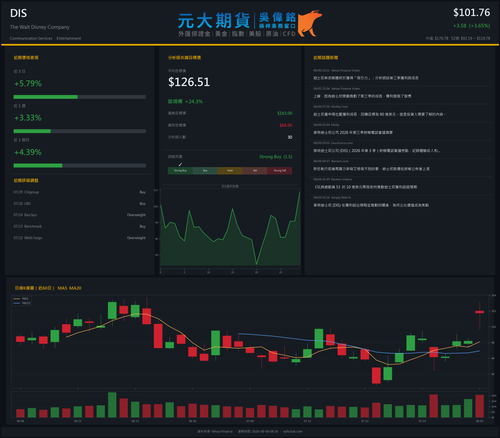Select the yellow Hold rating segment
500x438 pixels.
click(x=230, y=171)
